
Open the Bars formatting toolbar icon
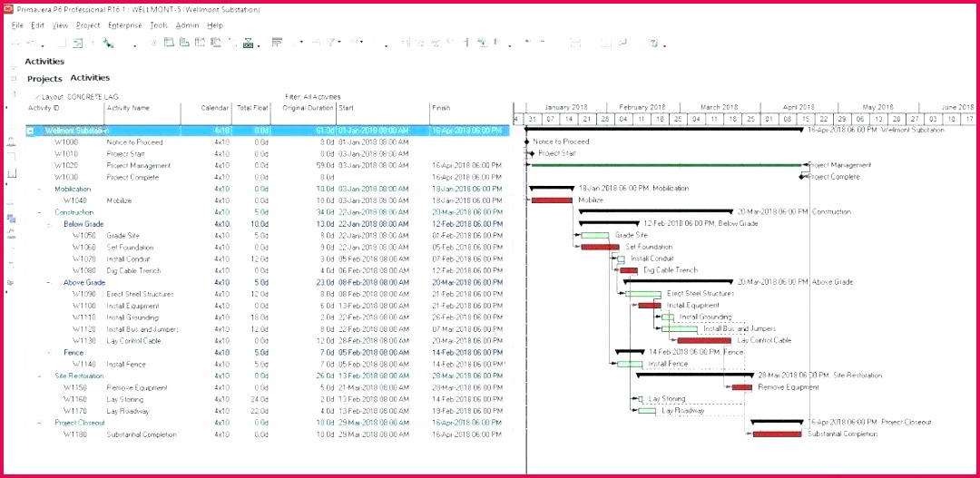(277, 44)
